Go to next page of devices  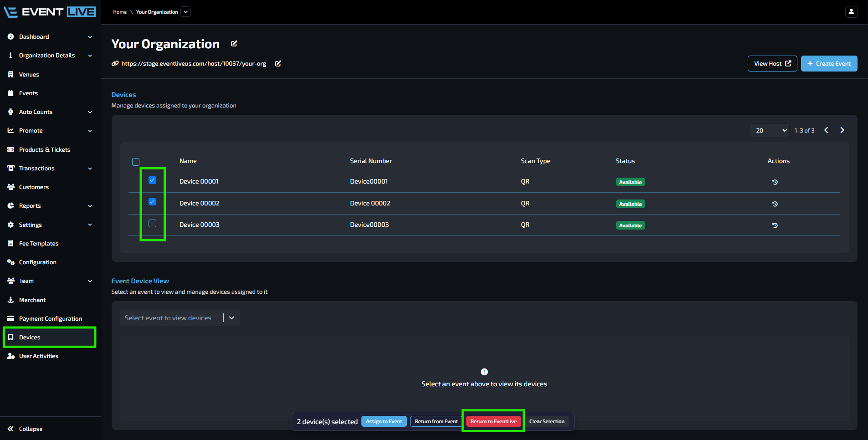click(x=842, y=130)
